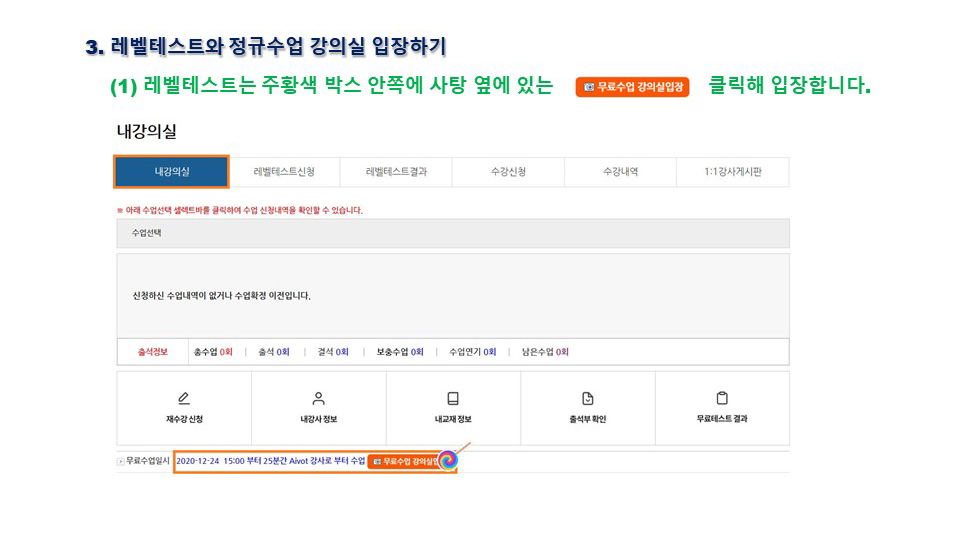The height and width of the screenshot is (550, 960).
Task: Click the 2020-12-24 free class schedule link
Action: (270, 461)
